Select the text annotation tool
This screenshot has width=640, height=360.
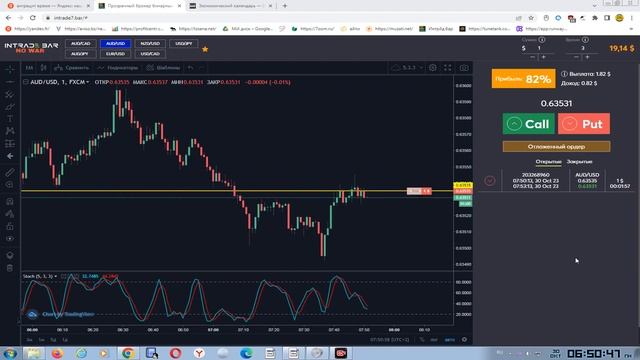10,119
